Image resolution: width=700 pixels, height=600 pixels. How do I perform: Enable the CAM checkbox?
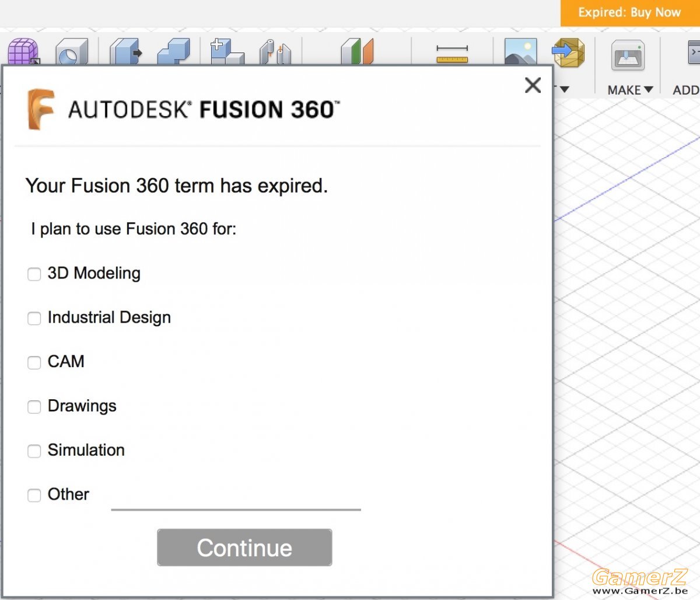coord(34,362)
